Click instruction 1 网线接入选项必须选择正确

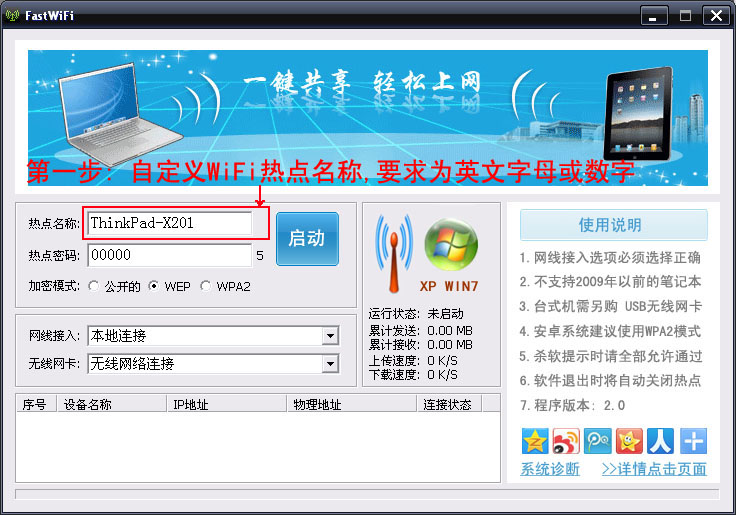610,257
